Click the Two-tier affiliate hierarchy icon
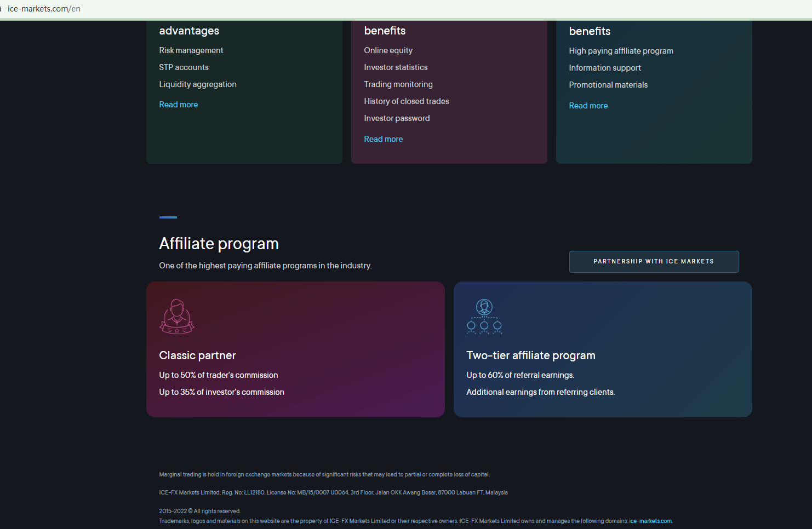The width and height of the screenshot is (812, 529). [484, 316]
